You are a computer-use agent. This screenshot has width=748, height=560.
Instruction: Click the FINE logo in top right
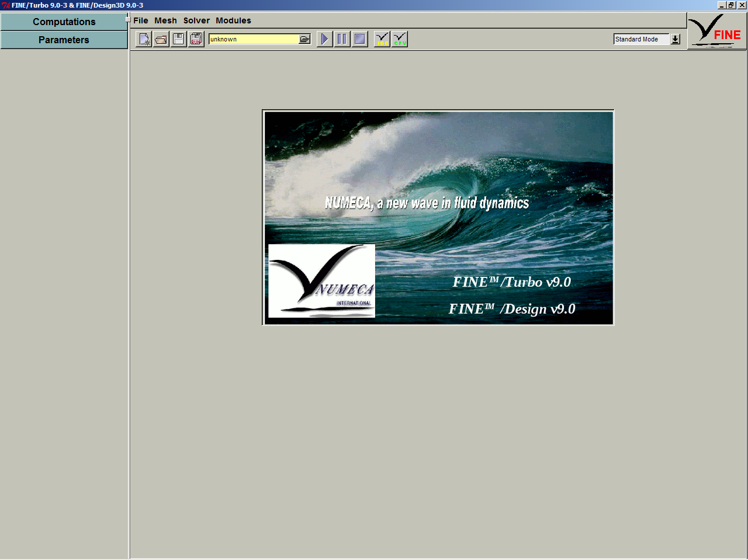(x=716, y=31)
